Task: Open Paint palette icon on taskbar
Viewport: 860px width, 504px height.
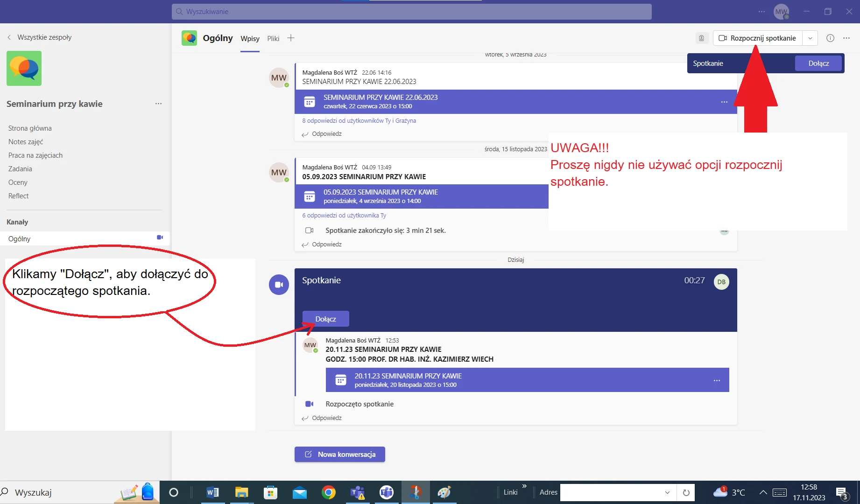Action: coord(444,492)
